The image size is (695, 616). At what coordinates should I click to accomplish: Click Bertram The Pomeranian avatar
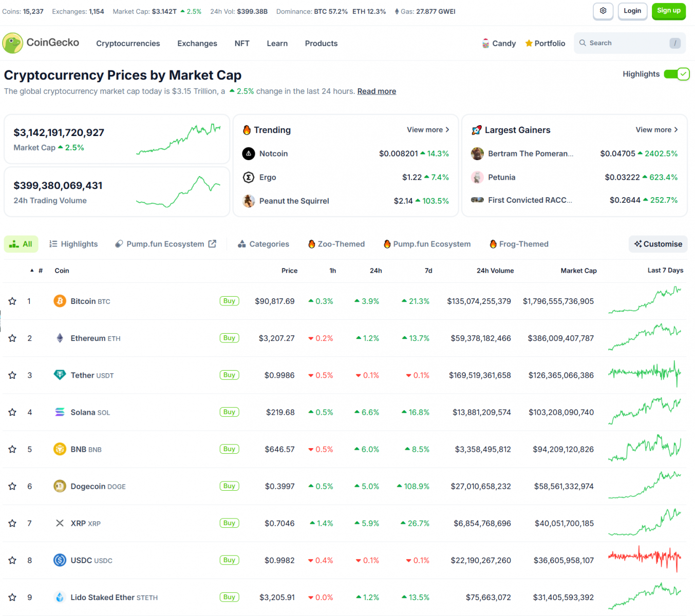(x=477, y=153)
